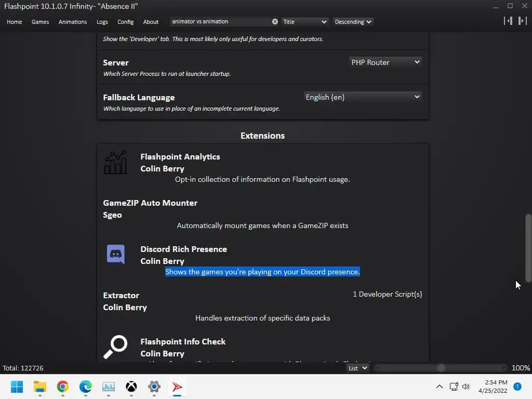The width and height of the screenshot is (532, 399).
Task: Go to the Logs tab
Action: pos(102,22)
